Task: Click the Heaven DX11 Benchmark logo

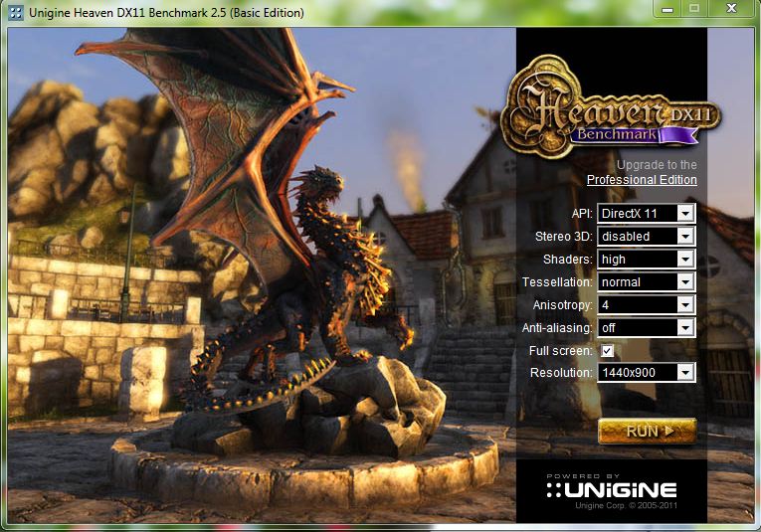Action: click(x=612, y=106)
